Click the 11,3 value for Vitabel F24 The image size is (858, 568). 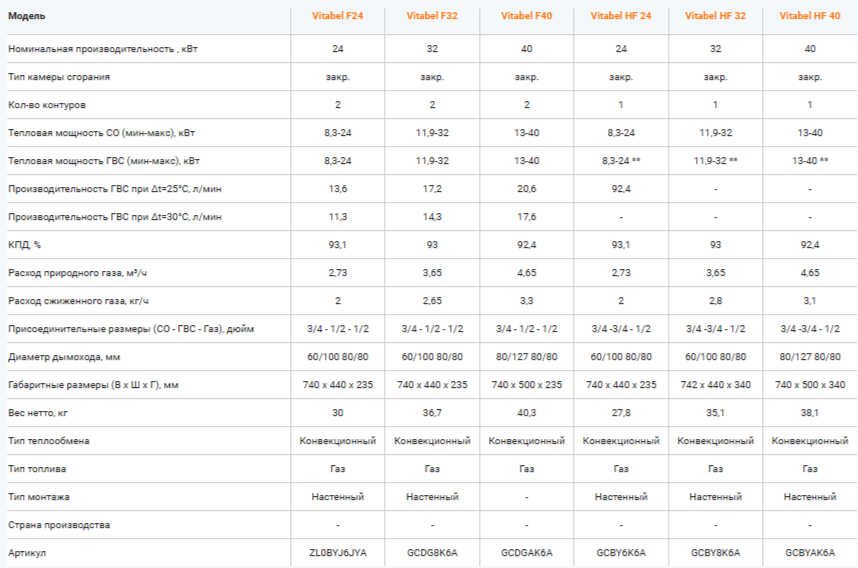[338, 217]
